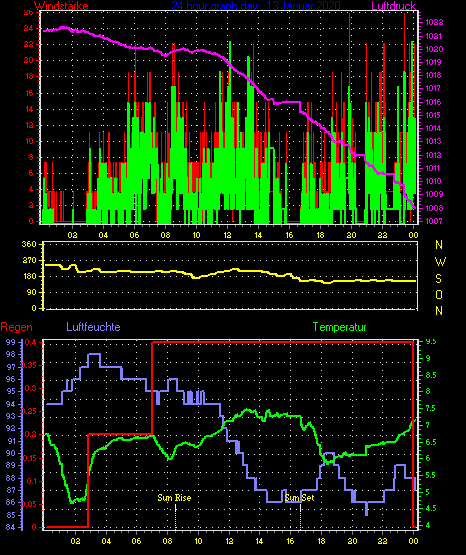466x555 pixels.
Task: Click the temperature scale value '8.5'
Action: [431, 375]
